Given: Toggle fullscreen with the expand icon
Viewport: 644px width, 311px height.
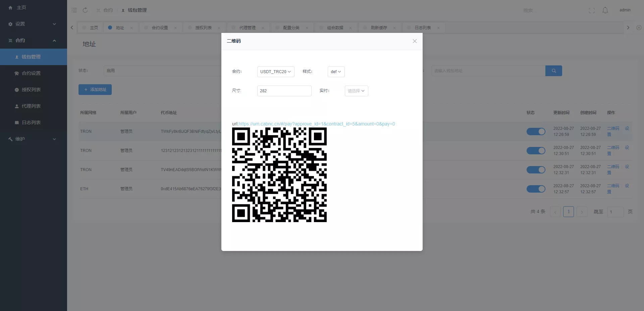Looking at the screenshot, I should point(592,10).
